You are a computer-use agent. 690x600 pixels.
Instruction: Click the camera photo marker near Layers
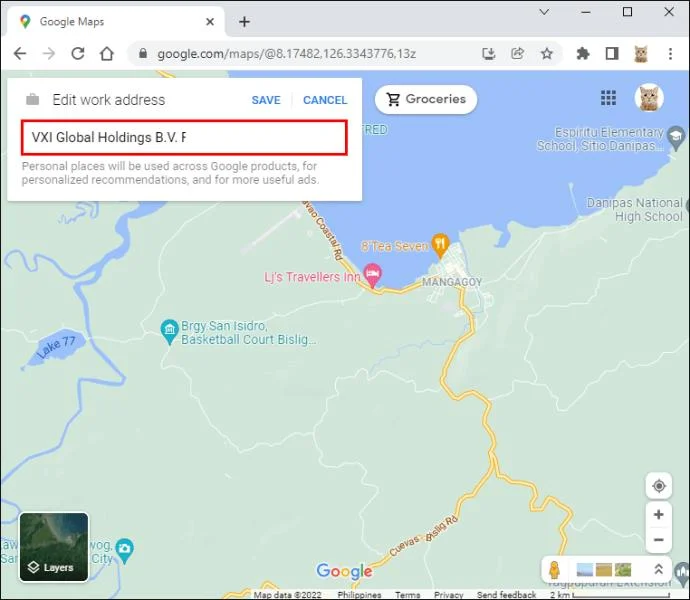125,550
